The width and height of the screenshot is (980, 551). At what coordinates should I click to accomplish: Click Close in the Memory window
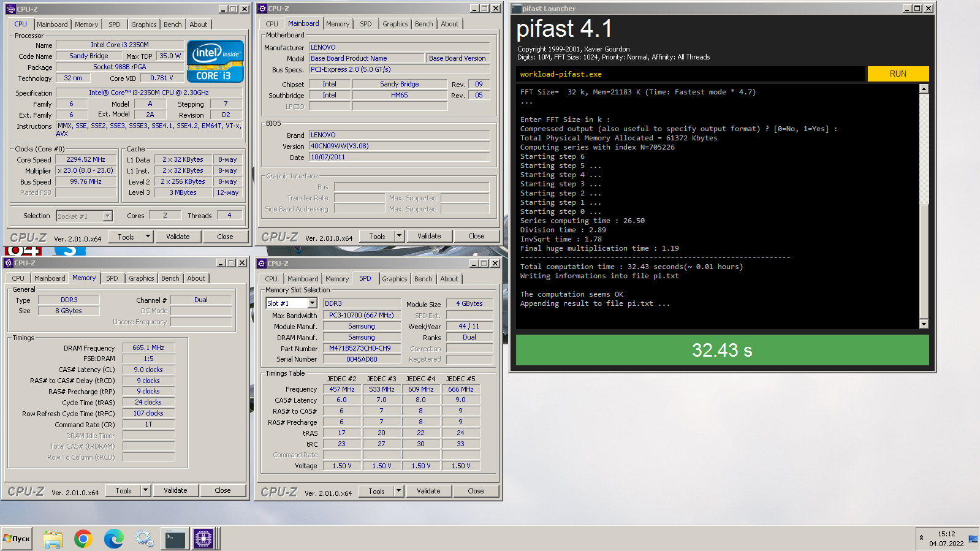pos(222,490)
